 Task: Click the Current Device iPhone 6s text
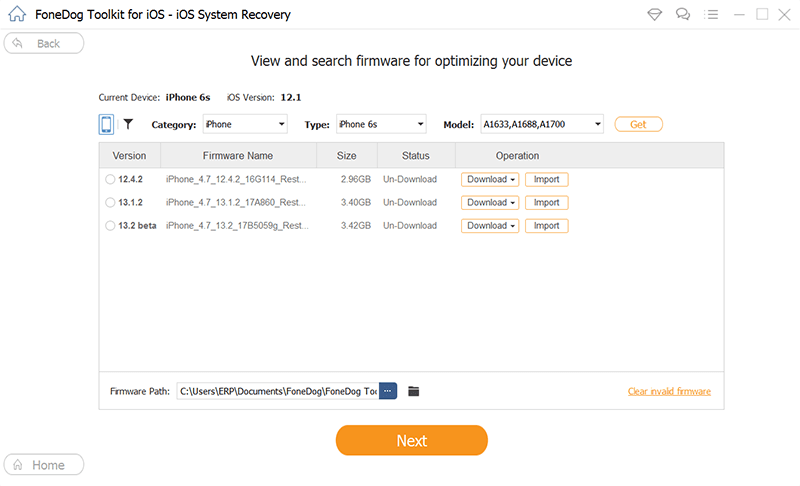(x=154, y=97)
